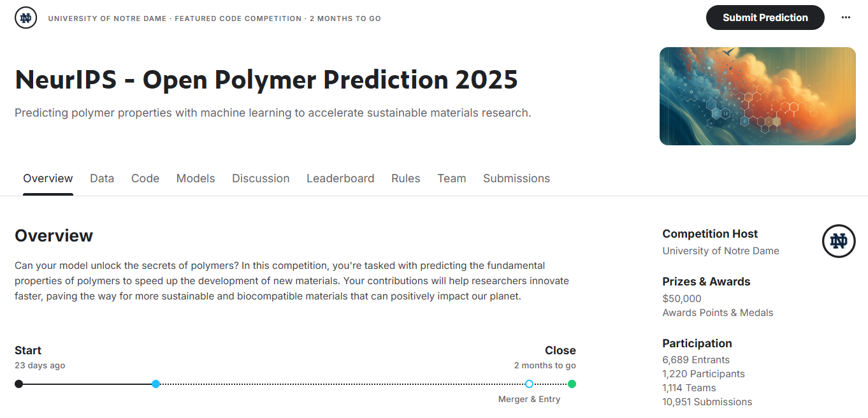868x418 pixels.
Task: Click the blue current-progress dot on the timeline
Action: point(156,384)
